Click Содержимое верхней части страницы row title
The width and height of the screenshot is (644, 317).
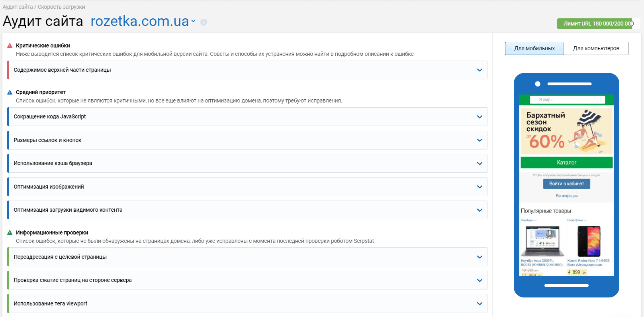[x=62, y=70]
